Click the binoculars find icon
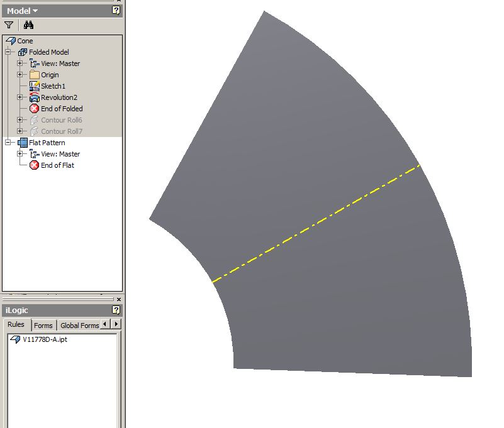Screen dimensions: 504x428 point(28,25)
